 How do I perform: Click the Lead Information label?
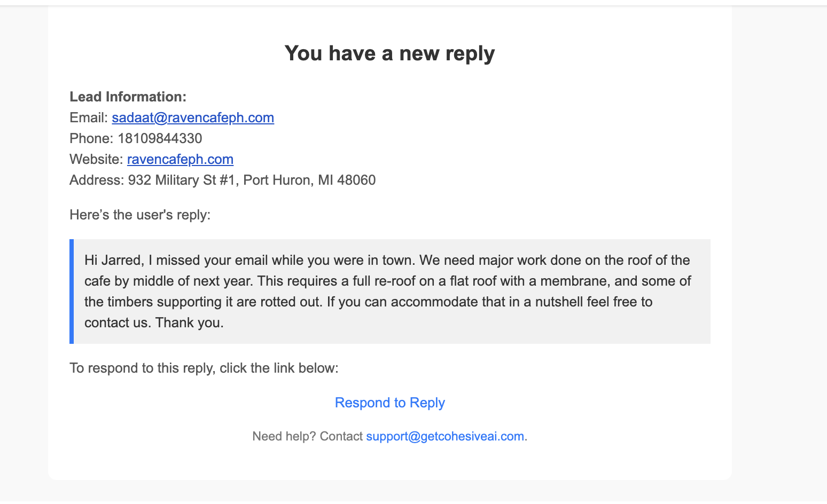click(128, 97)
